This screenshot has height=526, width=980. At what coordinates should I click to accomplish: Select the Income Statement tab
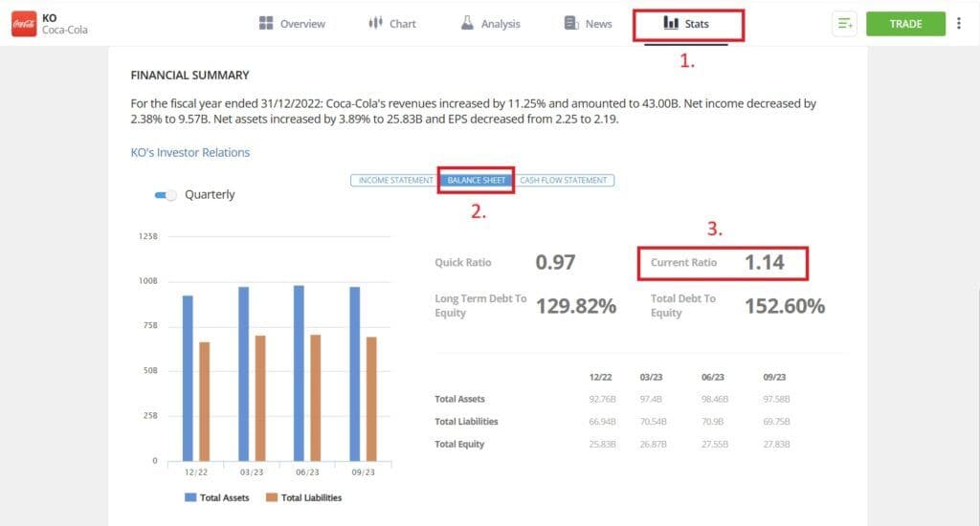point(392,180)
